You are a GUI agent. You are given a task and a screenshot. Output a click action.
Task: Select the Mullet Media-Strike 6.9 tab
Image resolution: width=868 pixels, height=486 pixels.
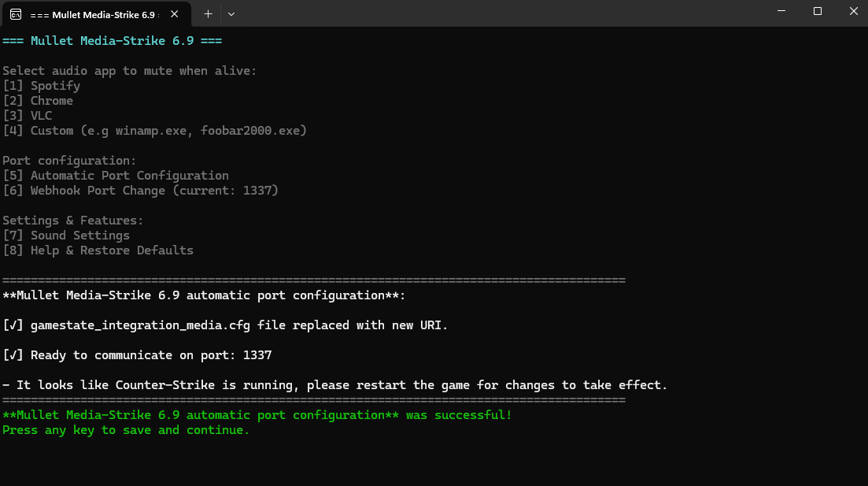[x=96, y=14]
